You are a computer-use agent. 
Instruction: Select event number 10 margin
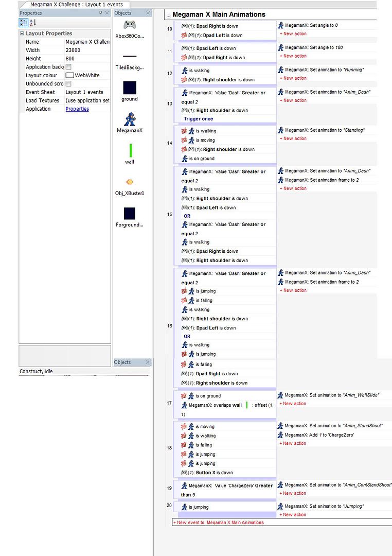pos(169,29)
